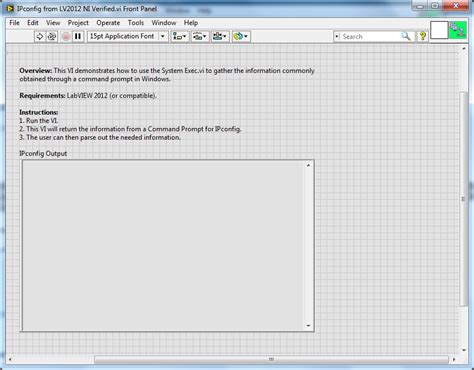This screenshot has width=474, height=370.
Task: Click the Abort Execution stop button
Action: [66, 36]
